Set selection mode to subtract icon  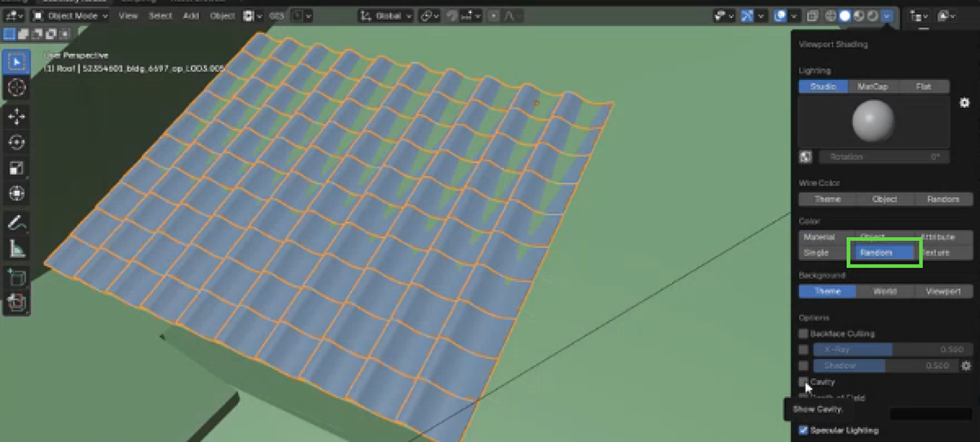tap(35, 34)
